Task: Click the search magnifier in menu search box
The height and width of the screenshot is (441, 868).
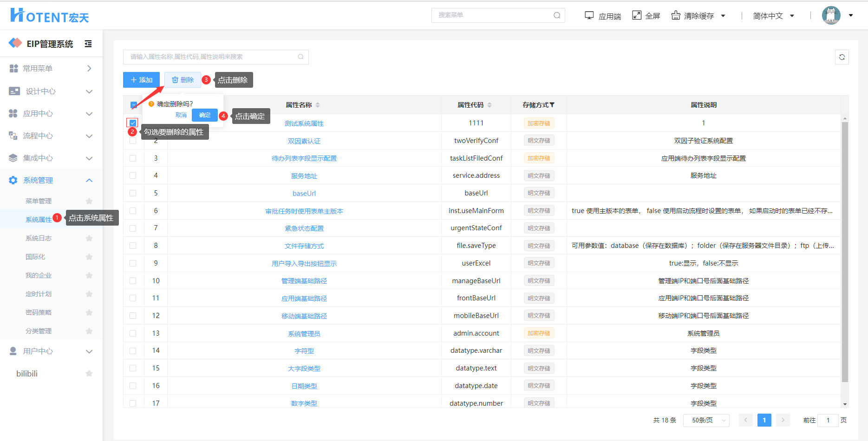Action: [557, 15]
